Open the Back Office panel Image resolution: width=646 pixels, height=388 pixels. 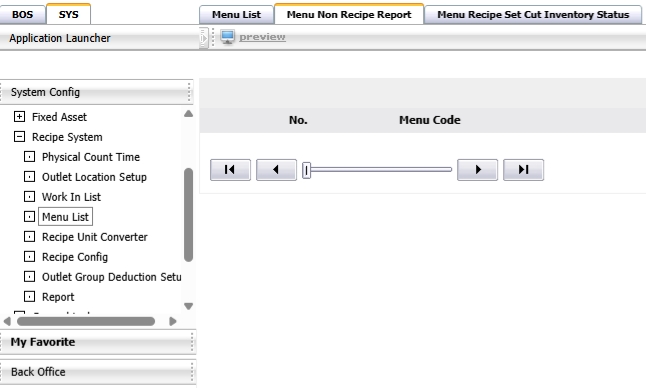98,372
